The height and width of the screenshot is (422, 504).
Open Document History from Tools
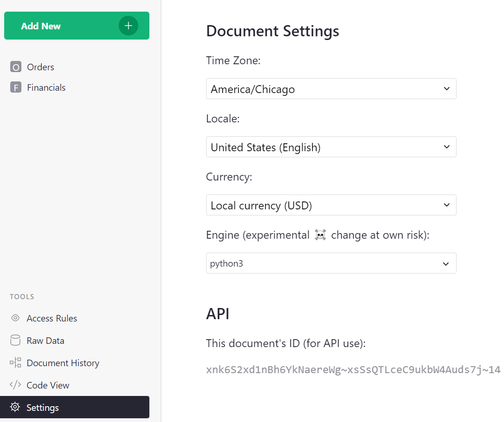click(63, 362)
